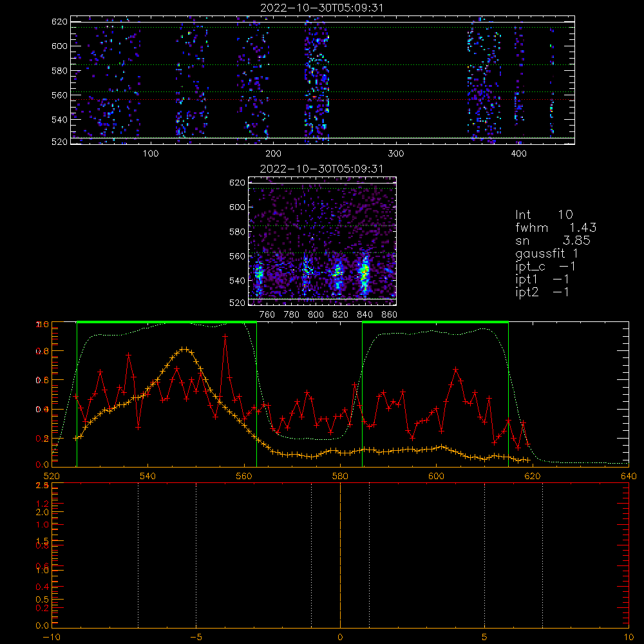The image size is (644, 644).
Task: Click the "ipt2 -1" parameter line
Action: click(x=542, y=292)
